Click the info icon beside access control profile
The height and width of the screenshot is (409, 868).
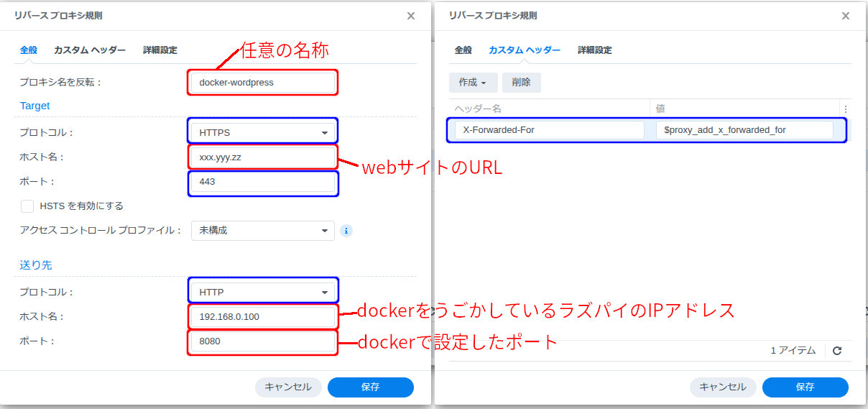click(x=346, y=231)
